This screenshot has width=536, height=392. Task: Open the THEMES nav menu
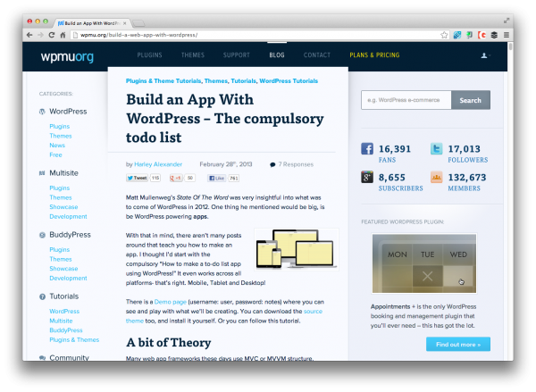click(193, 55)
